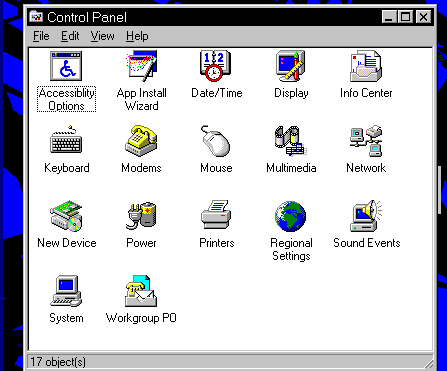The image size is (447, 371).
Task: Click the Modems telephone icon
Action: 141,141
